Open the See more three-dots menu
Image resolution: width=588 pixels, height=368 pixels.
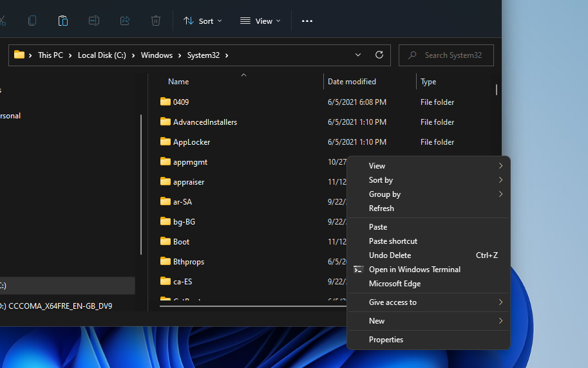(307, 21)
